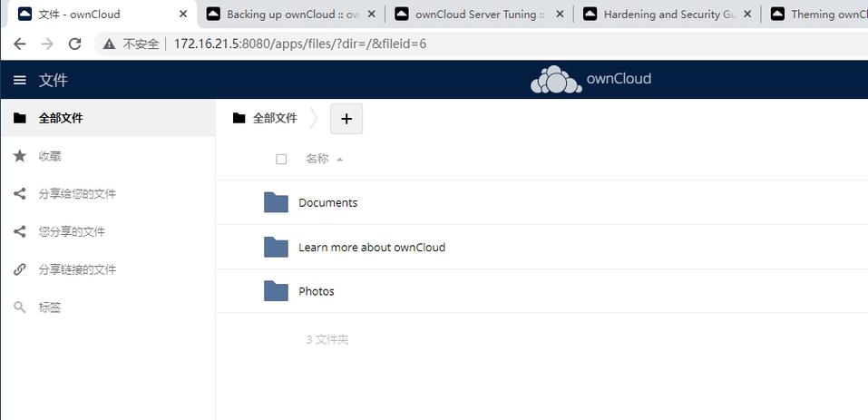Toggle the select-all checkbox beside 名称
The width and height of the screenshot is (868, 420).
tap(281, 160)
